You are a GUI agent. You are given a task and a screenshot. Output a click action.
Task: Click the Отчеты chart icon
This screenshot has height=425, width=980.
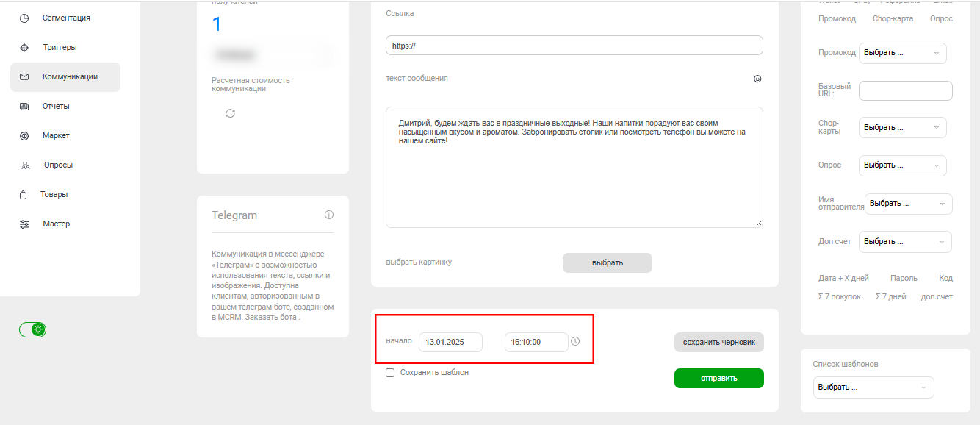click(x=24, y=106)
